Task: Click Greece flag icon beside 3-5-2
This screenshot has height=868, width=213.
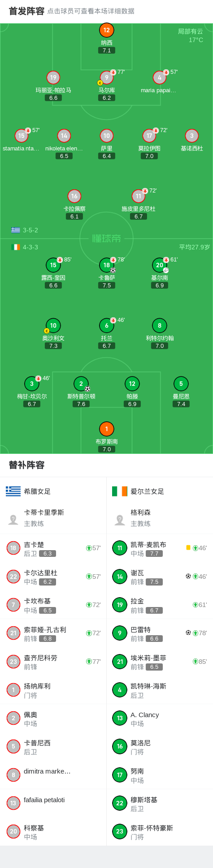Action: point(16,230)
